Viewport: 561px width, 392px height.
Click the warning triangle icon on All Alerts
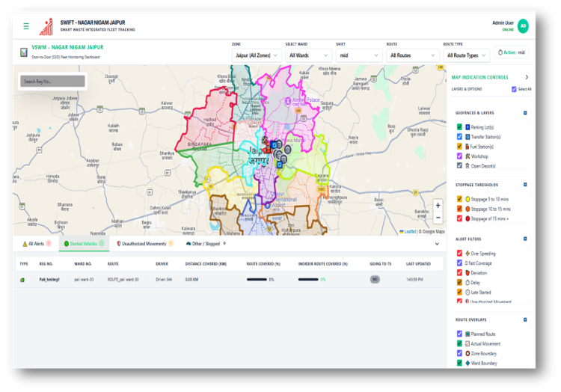point(25,244)
